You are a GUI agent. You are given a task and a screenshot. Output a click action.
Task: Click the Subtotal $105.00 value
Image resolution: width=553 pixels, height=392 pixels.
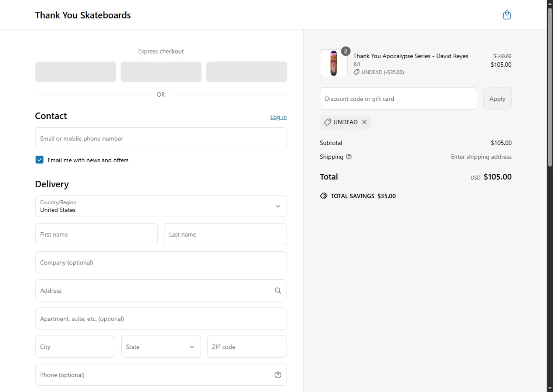(x=501, y=143)
